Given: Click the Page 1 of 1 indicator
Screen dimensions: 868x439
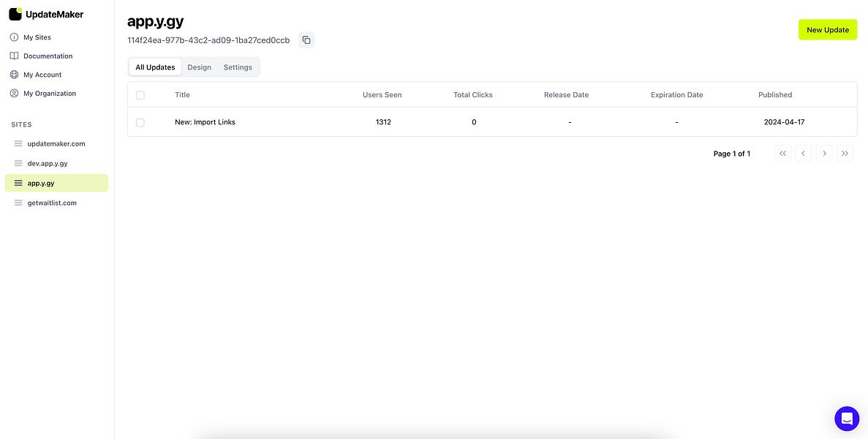Looking at the screenshot, I should [x=732, y=154].
